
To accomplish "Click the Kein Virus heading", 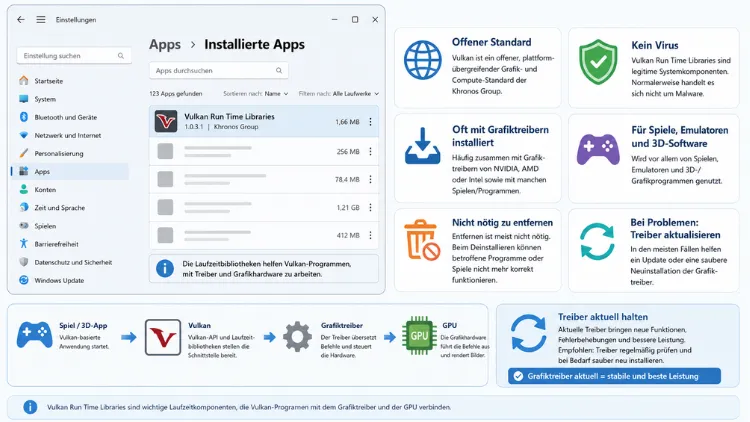I will 655,45.
